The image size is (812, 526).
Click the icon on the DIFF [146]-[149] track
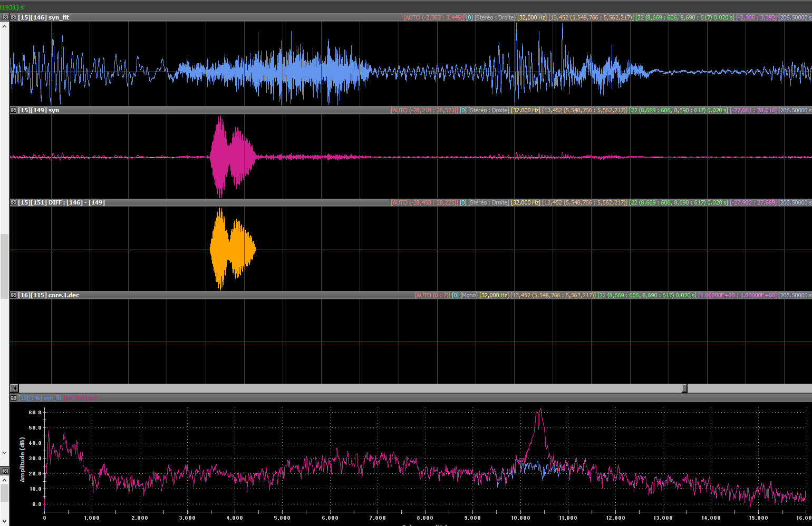[x=13, y=202]
